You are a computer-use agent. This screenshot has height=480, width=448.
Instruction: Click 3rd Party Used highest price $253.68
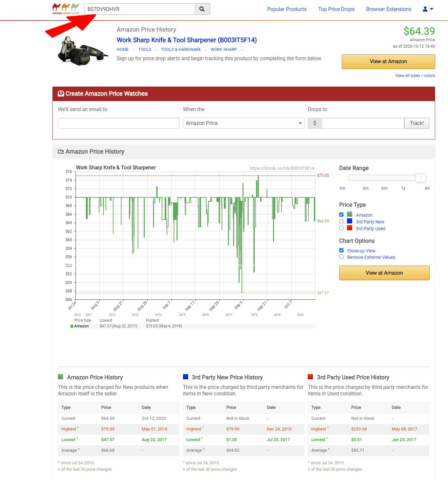point(359,429)
